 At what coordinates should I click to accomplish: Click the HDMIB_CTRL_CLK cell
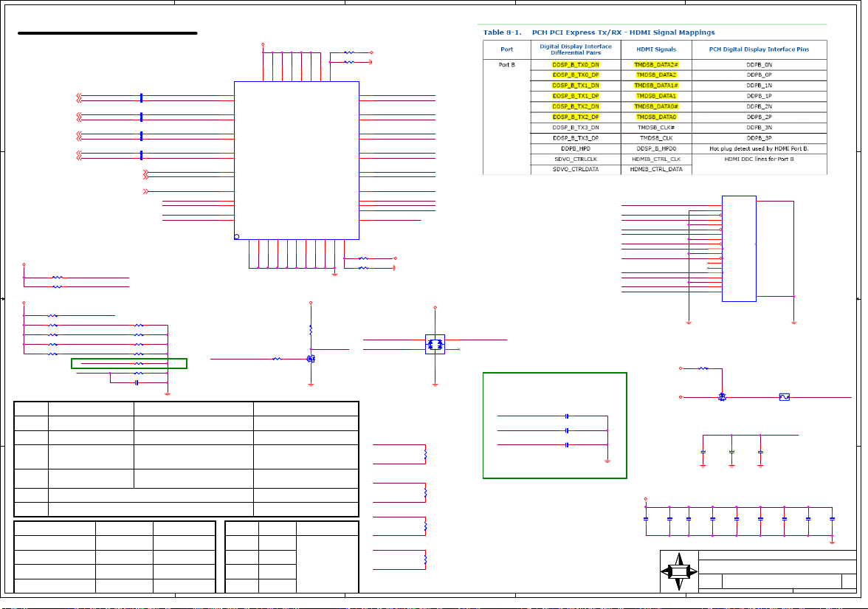[656, 159]
